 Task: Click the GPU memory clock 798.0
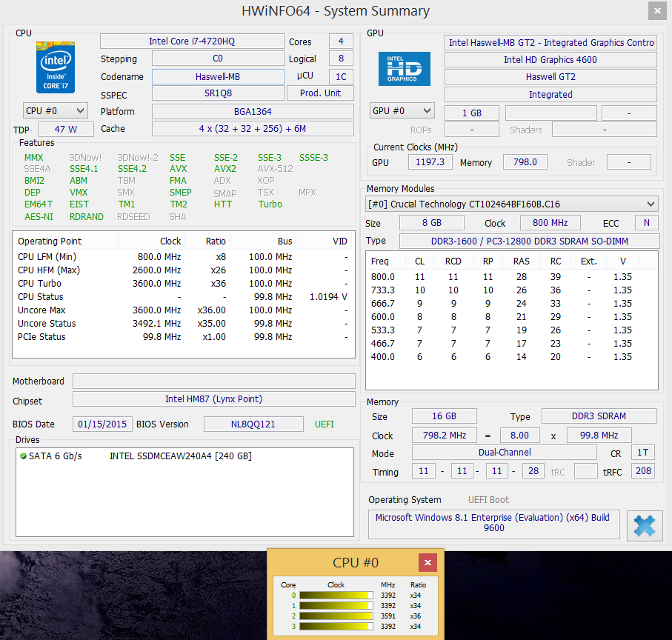point(525,162)
